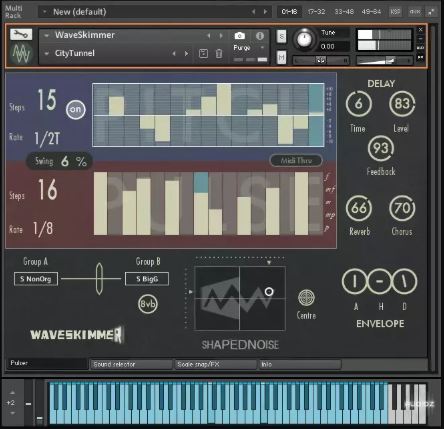
Task: Delete the snapshot with trash icon
Action: click(x=219, y=53)
